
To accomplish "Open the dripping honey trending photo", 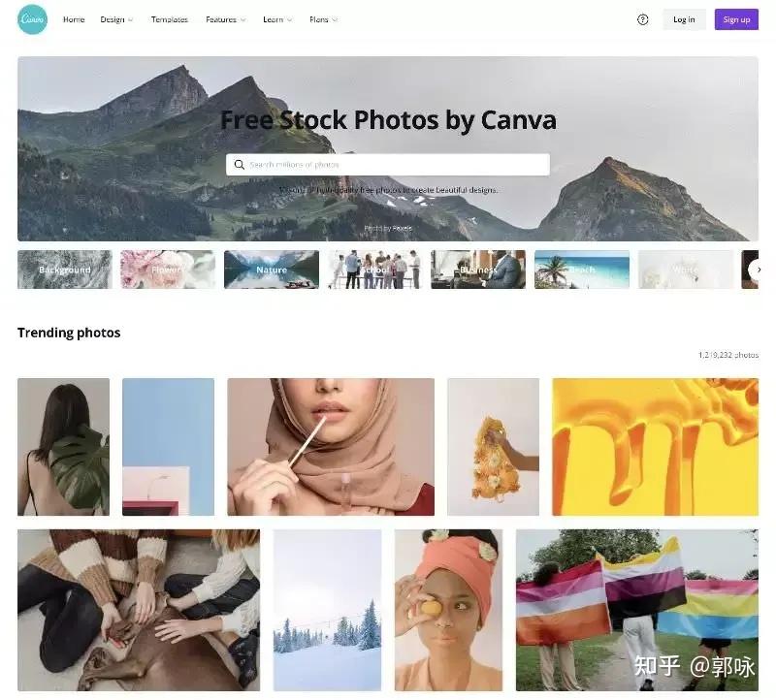I will tap(656, 447).
